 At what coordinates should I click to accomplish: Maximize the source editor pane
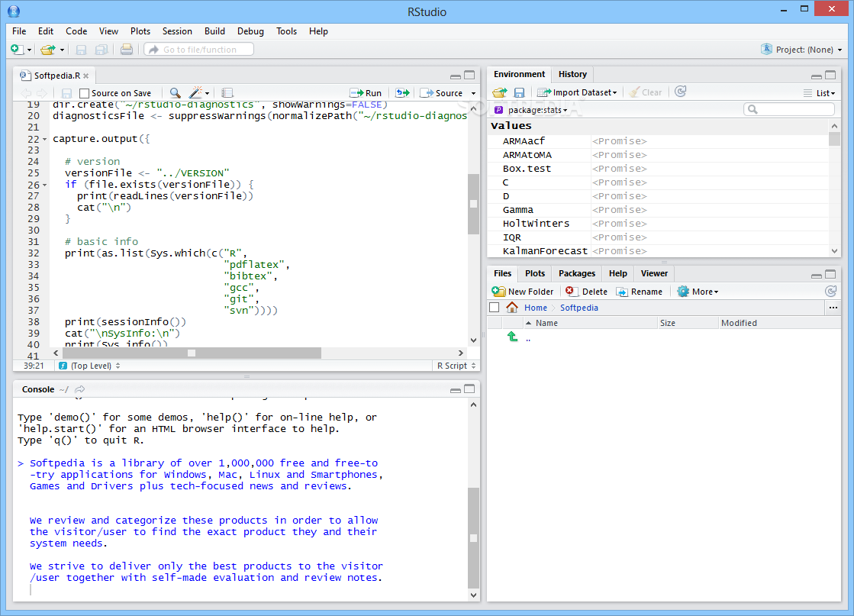point(469,75)
